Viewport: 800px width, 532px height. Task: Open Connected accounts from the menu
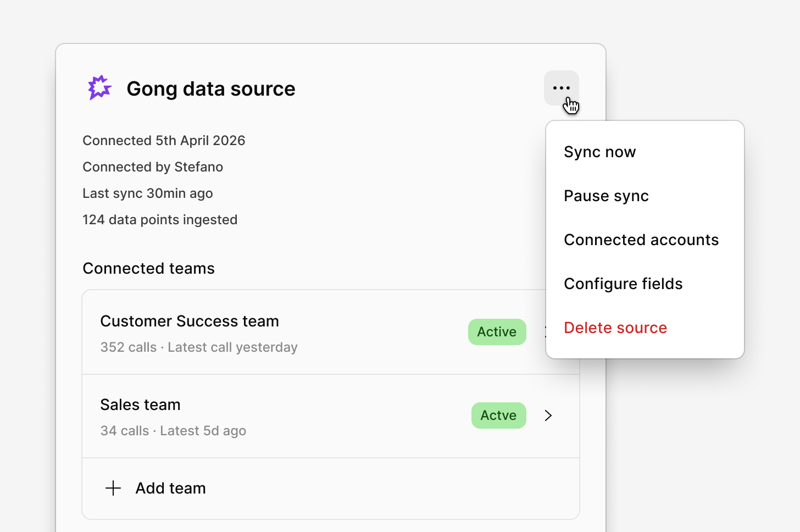tap(641, 240)
